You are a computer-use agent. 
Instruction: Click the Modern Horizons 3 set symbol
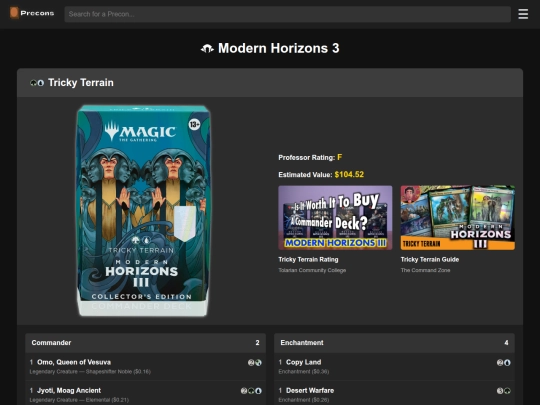pos(207,49)
